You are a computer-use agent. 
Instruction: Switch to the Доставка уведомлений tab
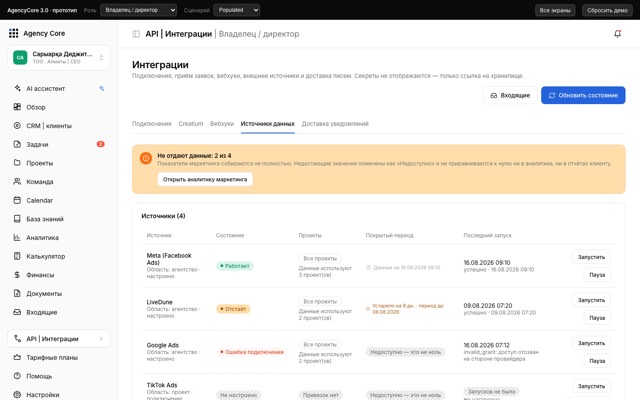tap(335, 124)
